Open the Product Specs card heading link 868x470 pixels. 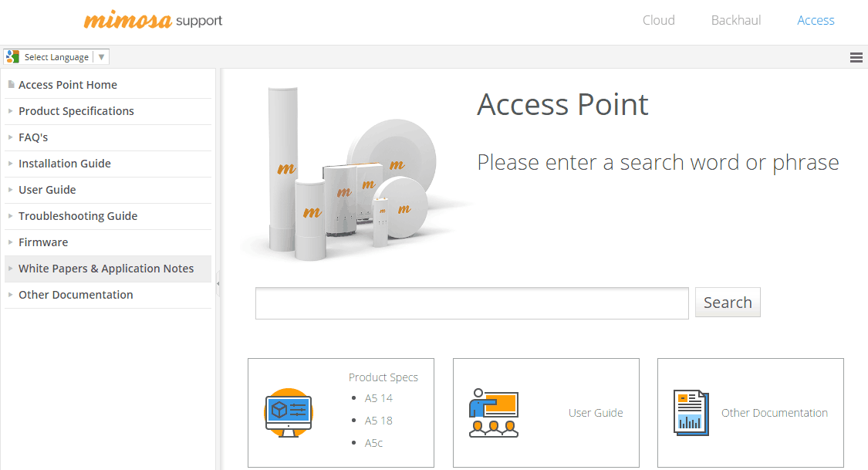pos(383,377)
